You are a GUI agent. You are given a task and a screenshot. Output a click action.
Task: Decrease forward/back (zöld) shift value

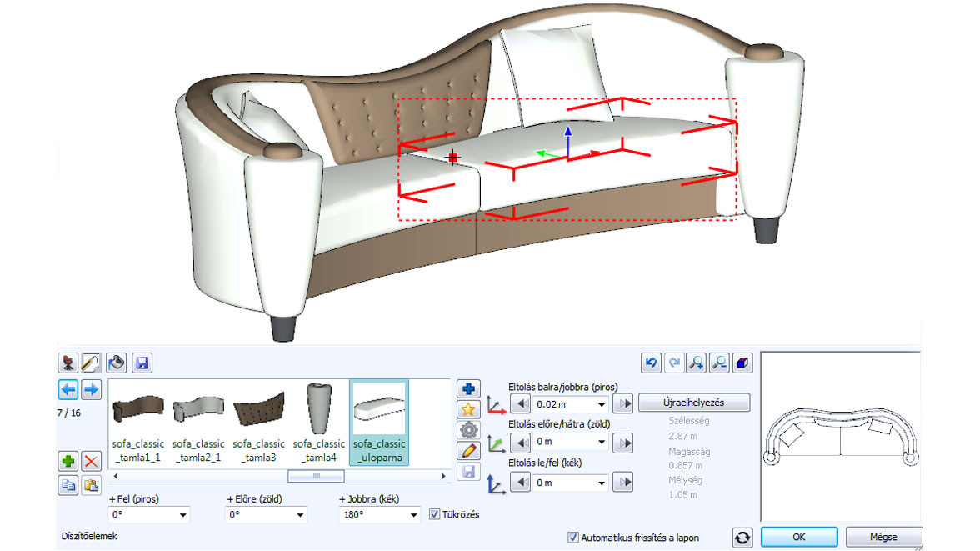(521, 443)
